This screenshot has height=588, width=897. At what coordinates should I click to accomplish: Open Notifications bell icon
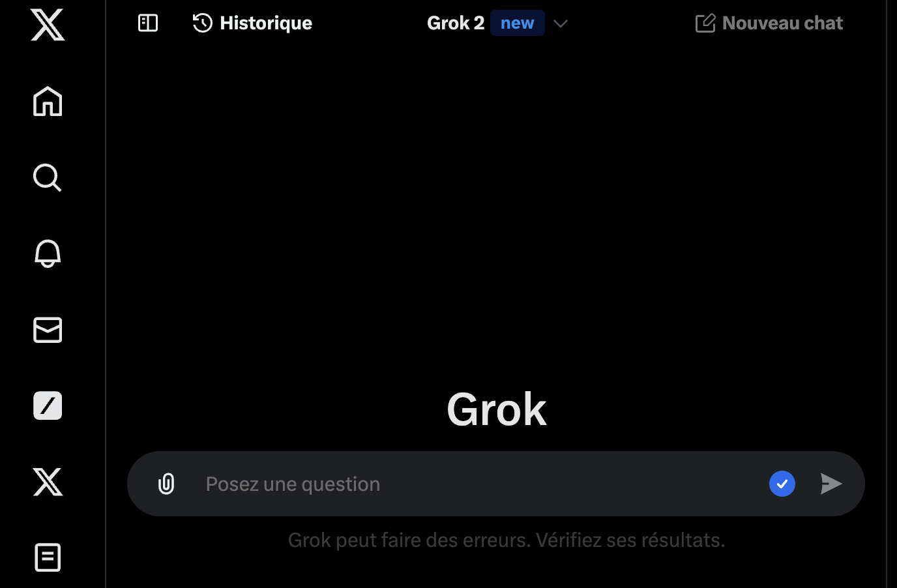click(48, 254)
